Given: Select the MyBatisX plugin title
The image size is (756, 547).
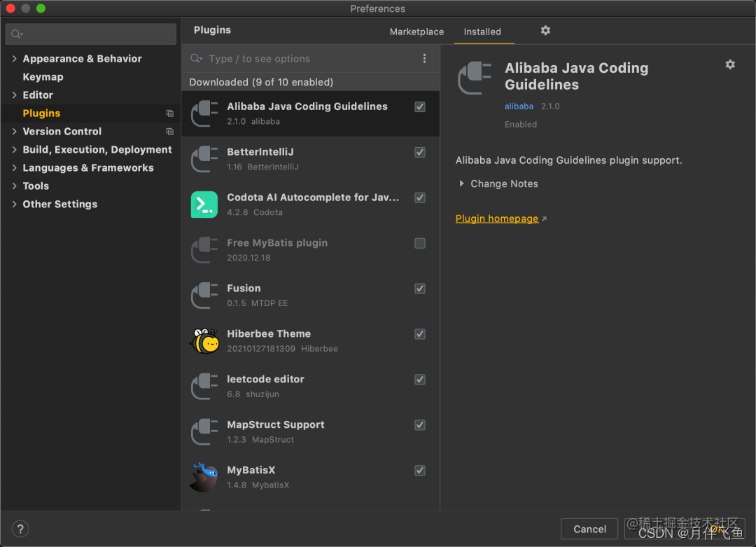Looking at the screenshot, I should (x=251, y=470).
